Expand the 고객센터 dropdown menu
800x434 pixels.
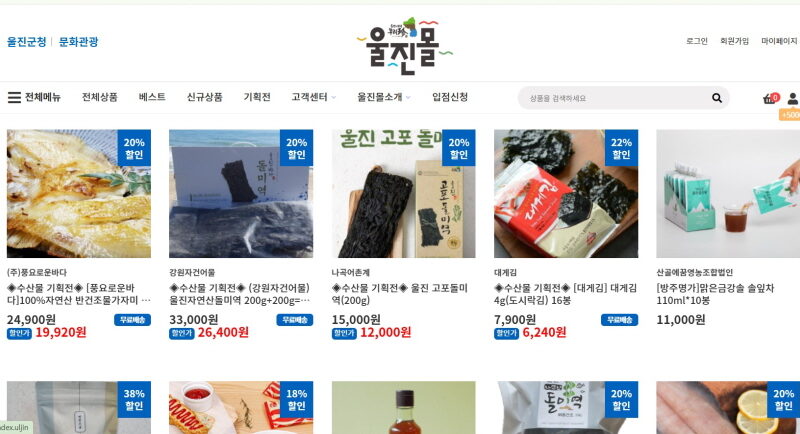[x=313, y=97]
